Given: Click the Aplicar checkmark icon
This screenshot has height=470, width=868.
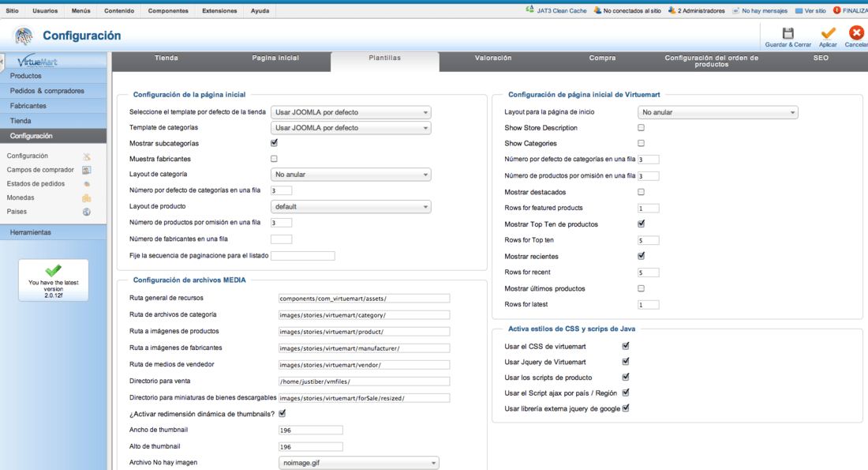Looking at the screenshot, I should pyautogui.click(x=828, y=33).
